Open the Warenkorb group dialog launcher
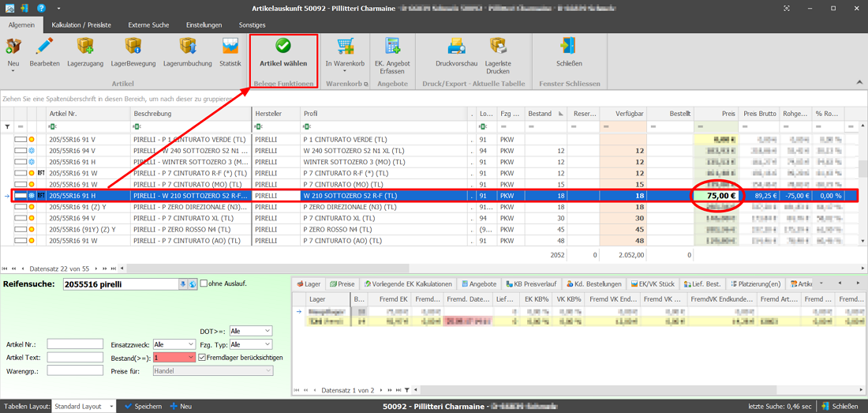Image resolution: width=868 pixels, height=413 pixels. 365,84
